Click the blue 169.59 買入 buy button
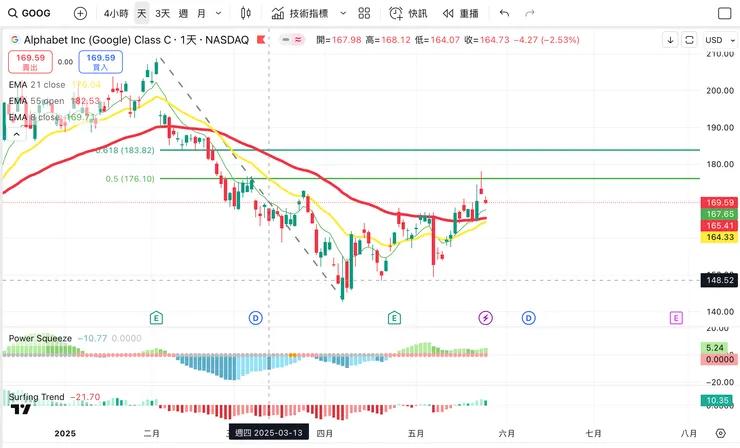Viewport: 740px width, 448px height. 101,62
